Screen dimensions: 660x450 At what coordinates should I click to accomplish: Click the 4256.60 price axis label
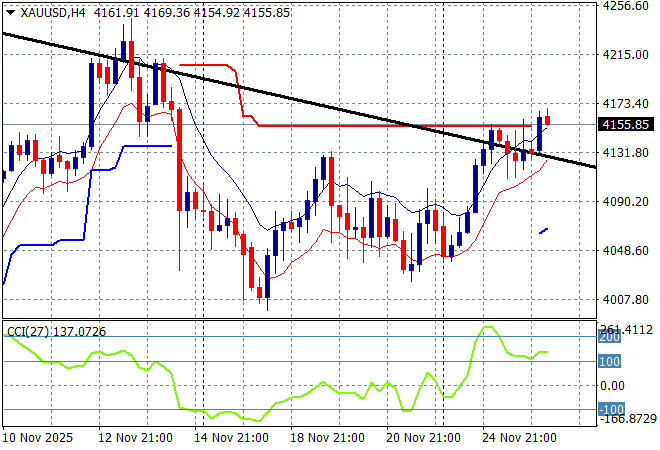[x=625, y=5]
